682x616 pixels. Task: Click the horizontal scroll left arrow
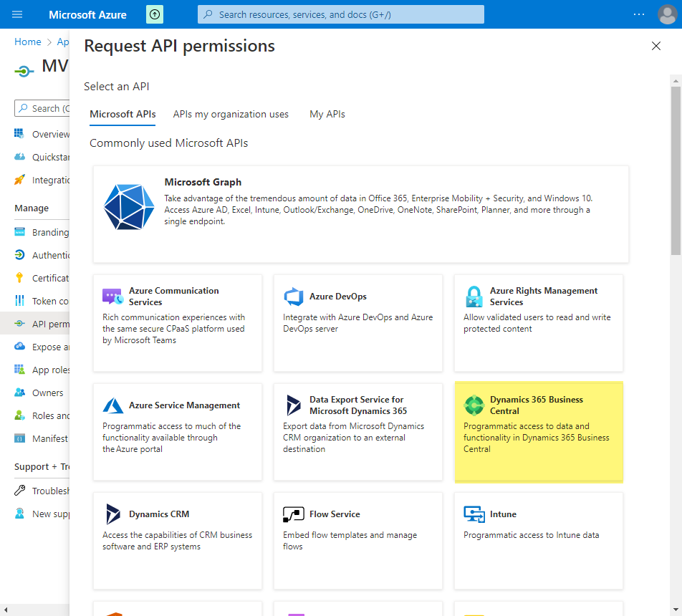point(5,610)
